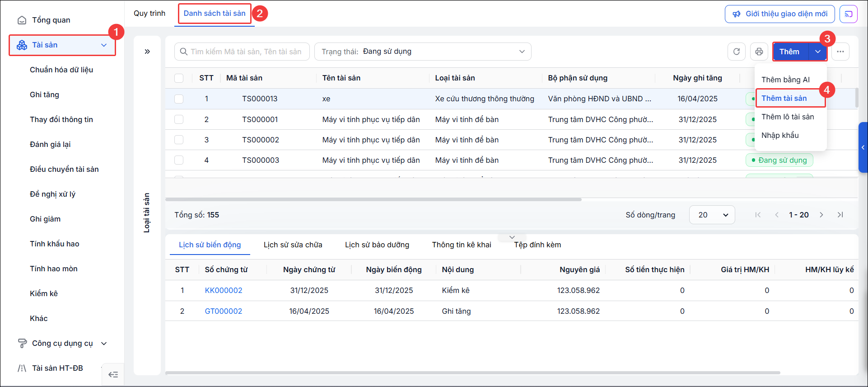
Task: Switch to Danh sách tài sản tab
Action: pyautogui.click(x=215, y=13)
